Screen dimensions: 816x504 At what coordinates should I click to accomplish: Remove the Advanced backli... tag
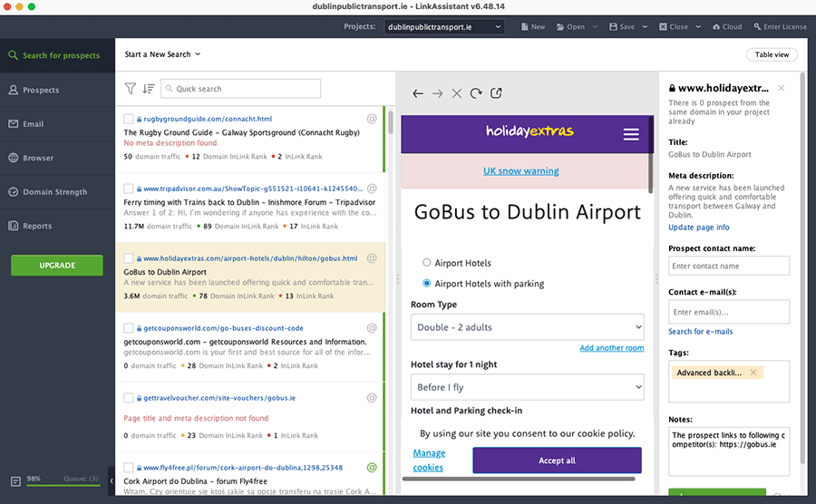(753, 373)
